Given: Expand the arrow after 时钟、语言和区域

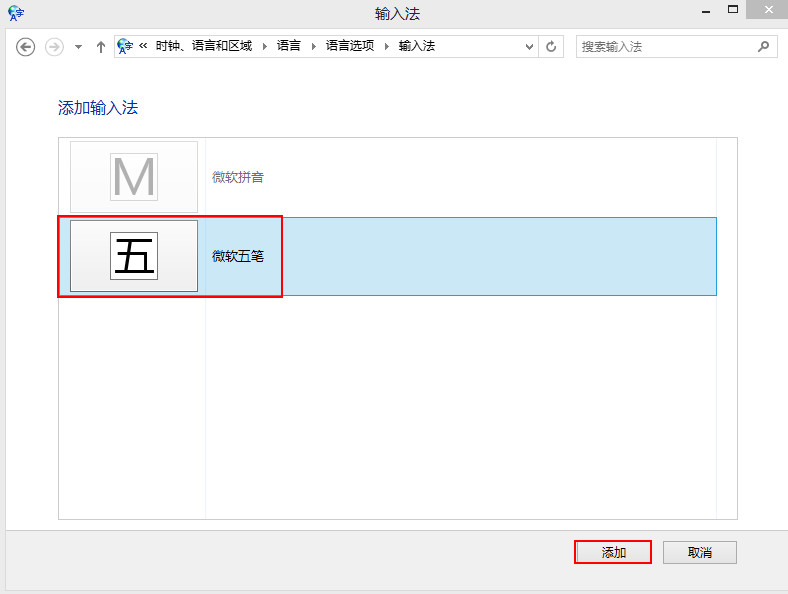Looking at the screenshot, I should click(x=264, y=46).
